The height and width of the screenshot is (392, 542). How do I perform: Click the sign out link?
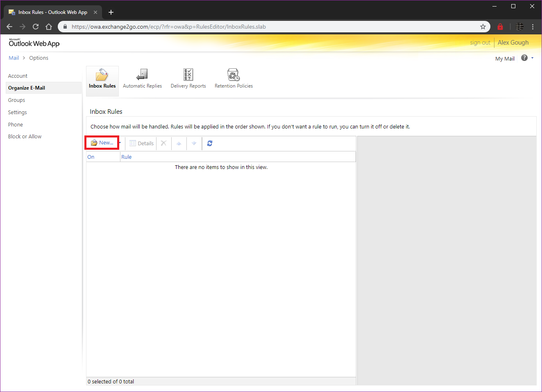tap(480, 43)
